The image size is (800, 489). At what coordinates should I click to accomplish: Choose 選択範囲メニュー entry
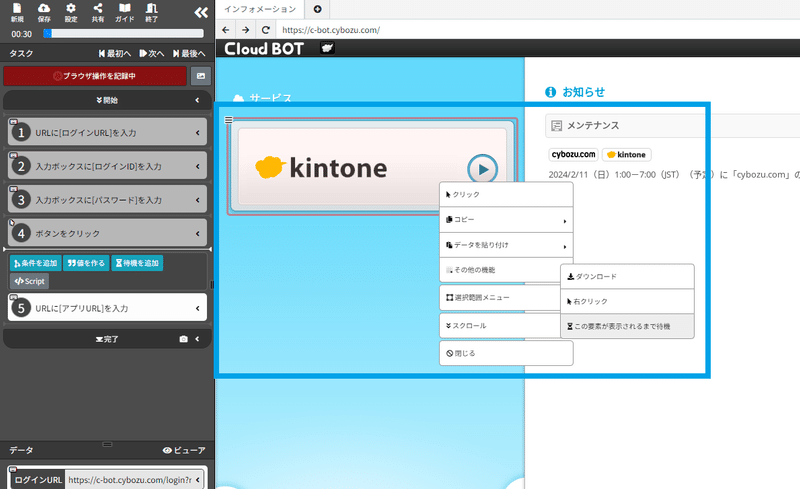(500, 298)
